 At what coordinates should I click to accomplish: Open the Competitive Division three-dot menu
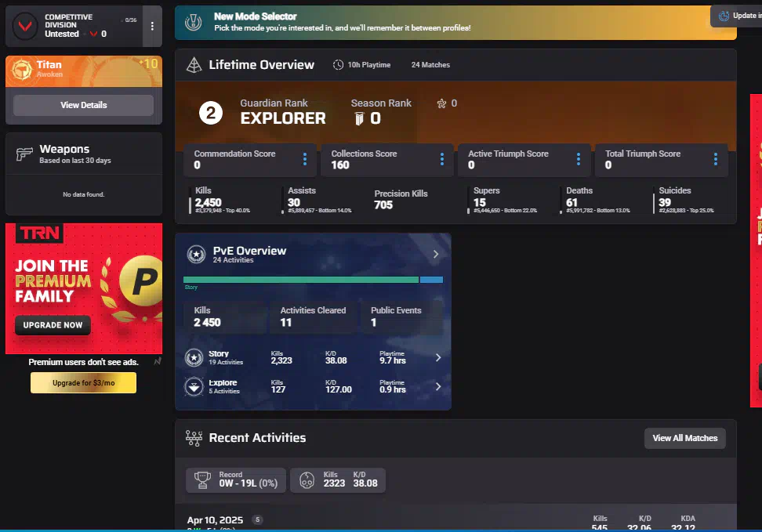(x=152, y=27)
